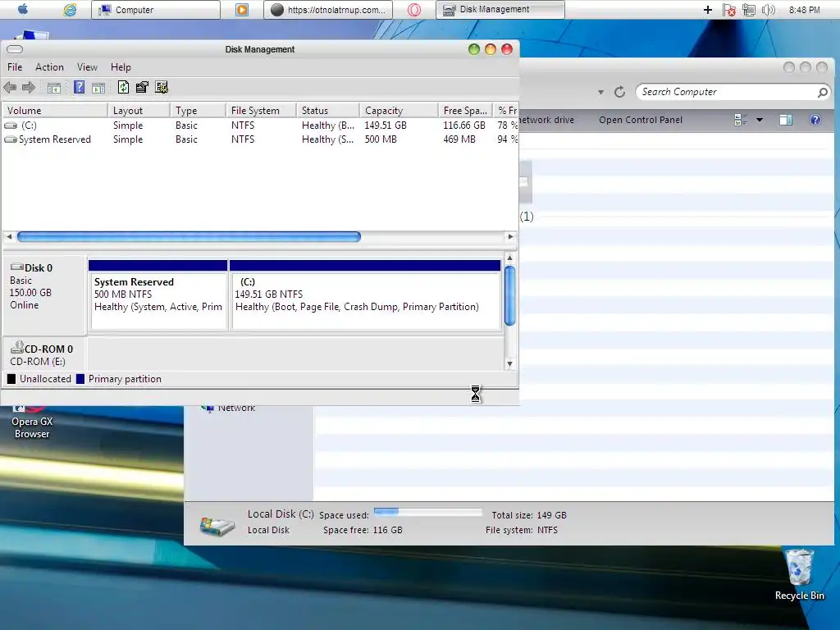840x630 pixels.
Task: Click the search magnifier in Computer window
Action: (822, 92)
